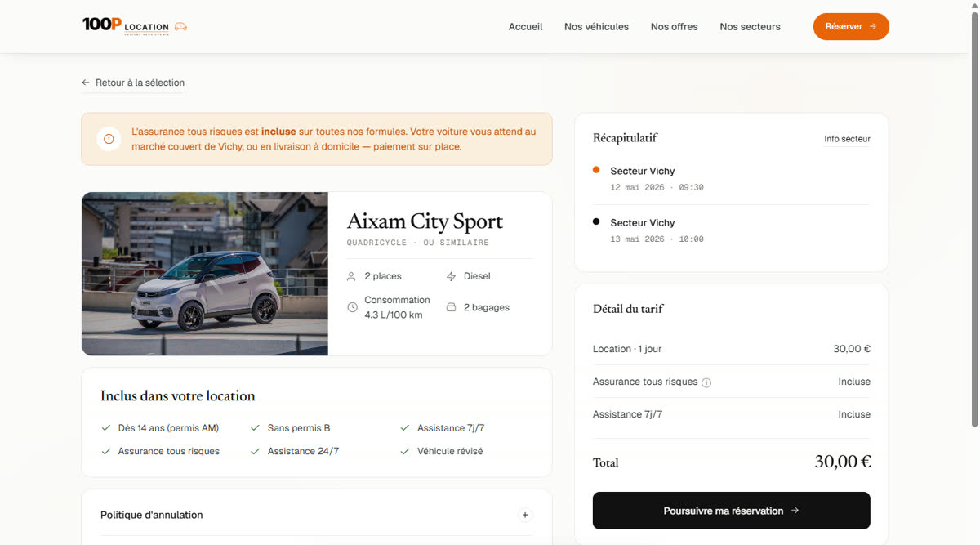Click the Inclus dans votre location heading
Image resolution: width=980 pixels, height=545 pixels.
[x=178, y=395]
